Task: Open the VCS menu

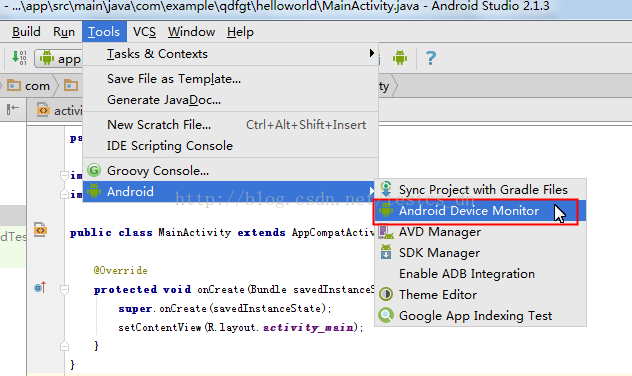Action: coord(144,32)
